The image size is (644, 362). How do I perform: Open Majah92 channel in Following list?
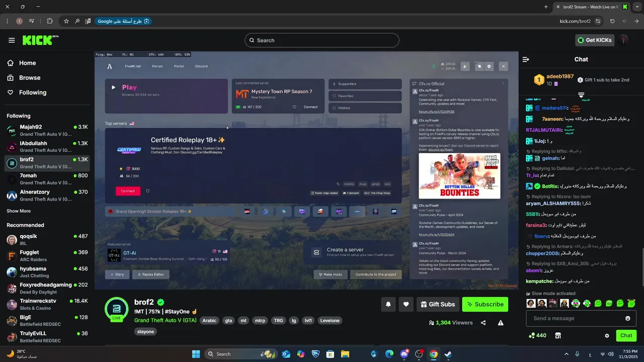47,131
